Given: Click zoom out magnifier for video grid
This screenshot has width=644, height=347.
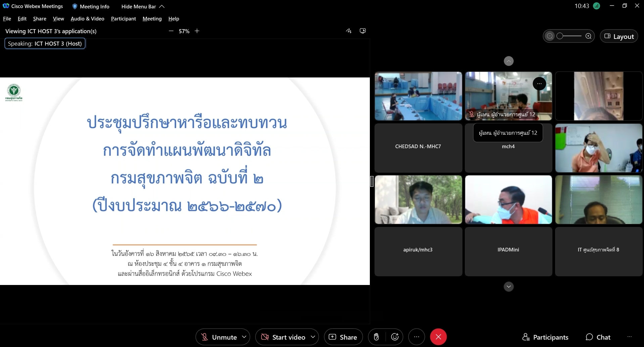Looking at the screenshot, I should (x=550, y=36).
